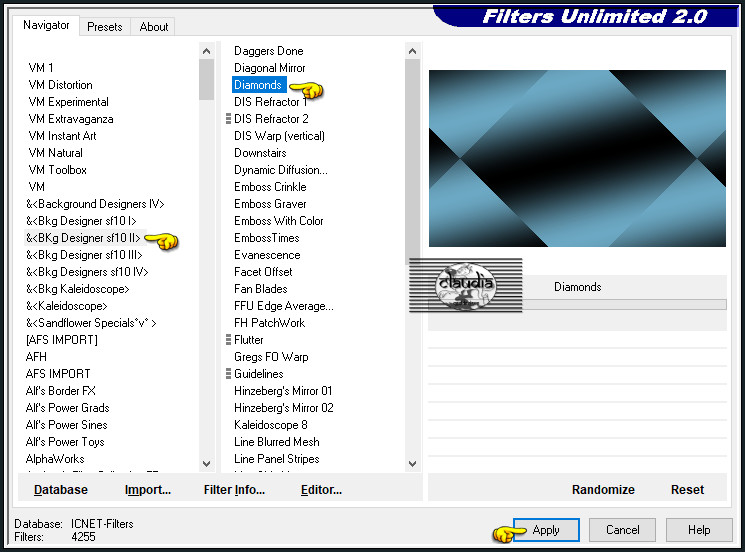Select Alf's Border FX category
This screenshot has width=745, height=552.
60,391
